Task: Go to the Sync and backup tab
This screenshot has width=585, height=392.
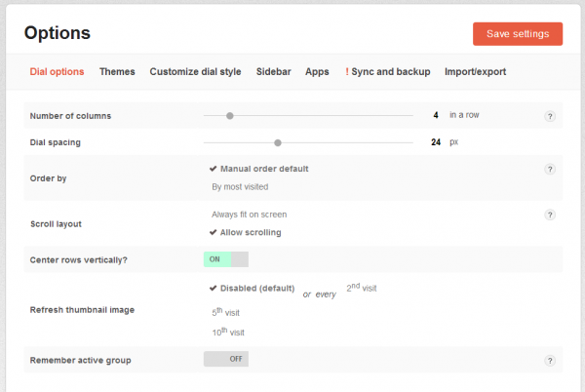Action: (x=388, y=71)
